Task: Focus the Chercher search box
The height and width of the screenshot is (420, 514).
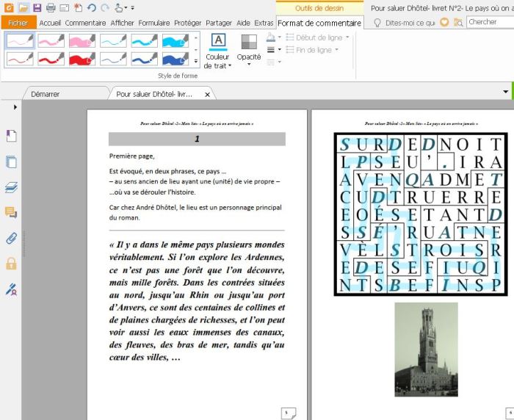Action: [490, 22]
